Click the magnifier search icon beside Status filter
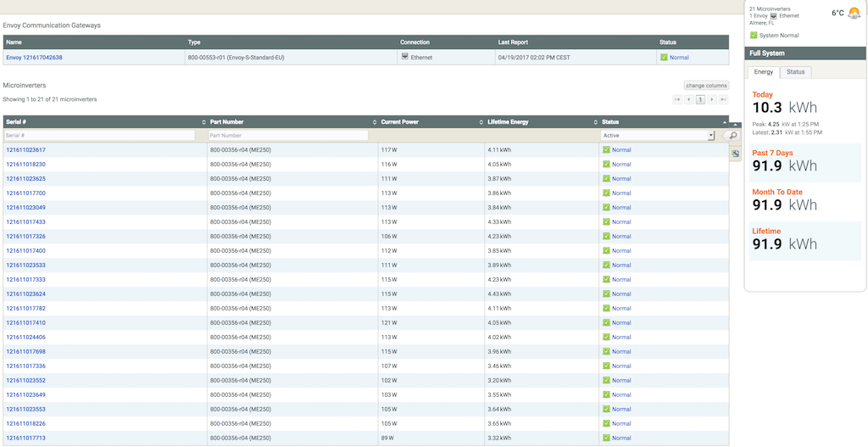868x447 pixels. tap(733, 136)
